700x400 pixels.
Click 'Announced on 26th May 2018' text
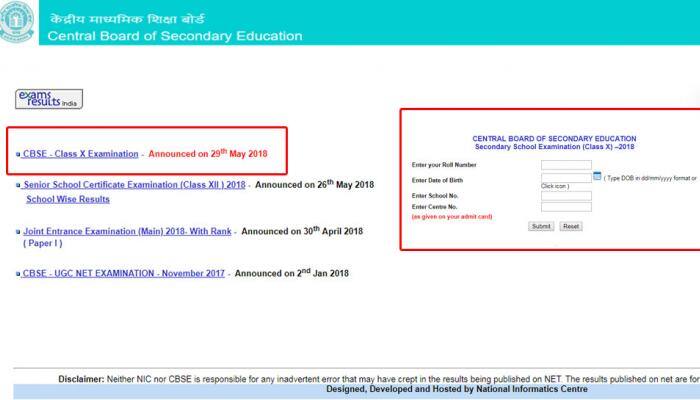coord(314,184)
